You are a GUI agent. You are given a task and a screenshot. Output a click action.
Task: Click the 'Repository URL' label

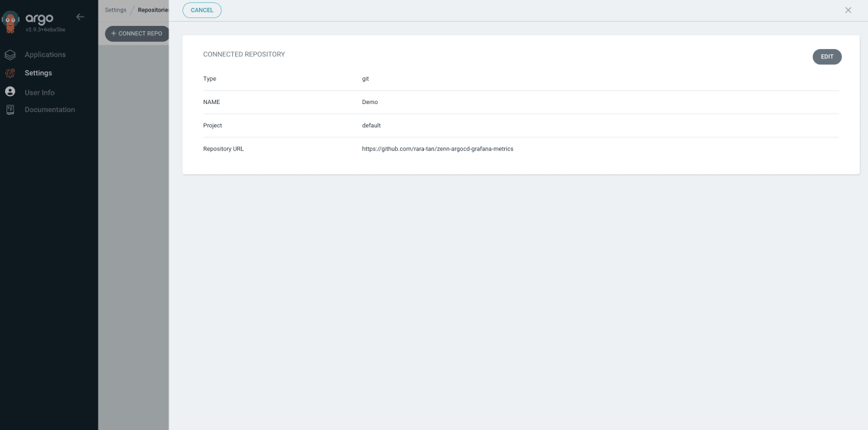[224, 149]
